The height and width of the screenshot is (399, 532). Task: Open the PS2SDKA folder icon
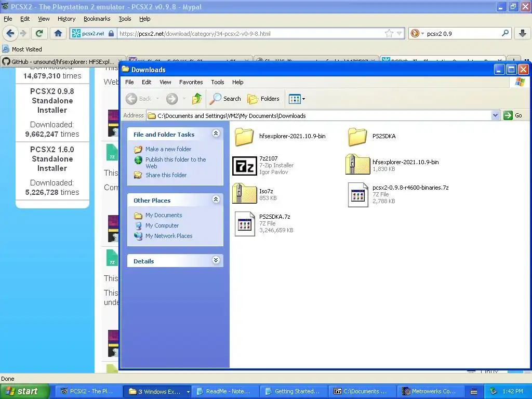coord(357,137)
